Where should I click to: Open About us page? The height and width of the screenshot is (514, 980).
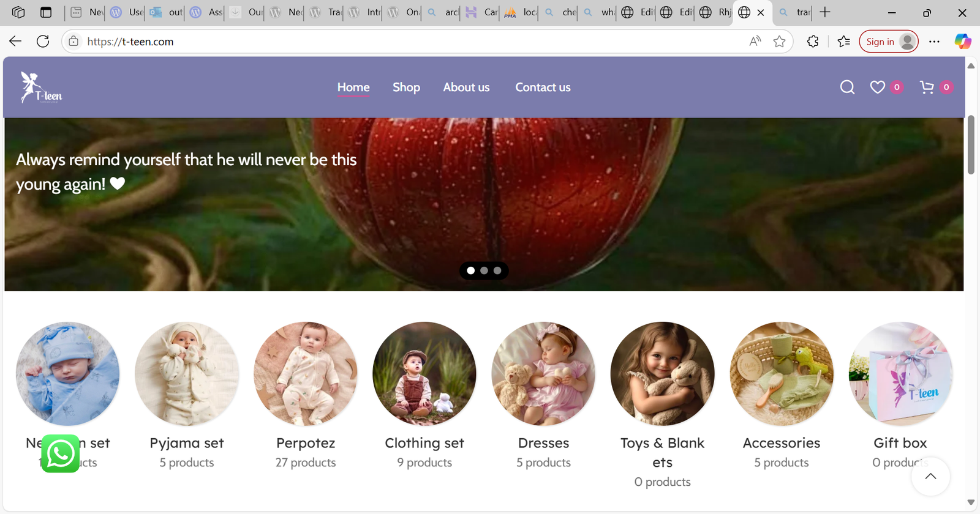pyautogui.click(x=466, y=88)
